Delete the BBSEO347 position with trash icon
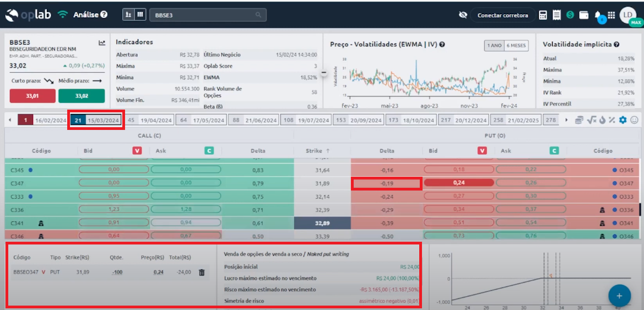 click(x=202, y=272)
